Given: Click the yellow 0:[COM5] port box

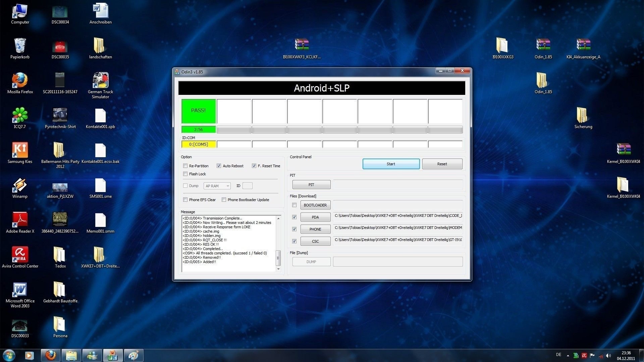Looking at the screenshot, I should [199, 144].
